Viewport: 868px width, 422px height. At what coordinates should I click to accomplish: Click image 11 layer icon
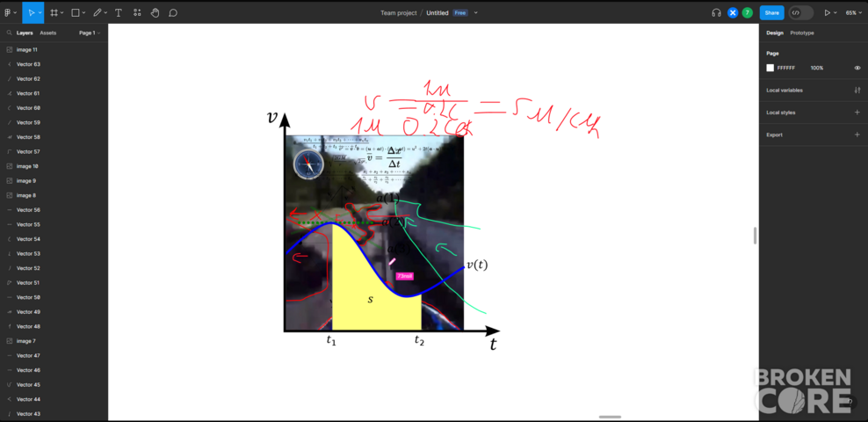pyautogui.click(x=10, y=49)
